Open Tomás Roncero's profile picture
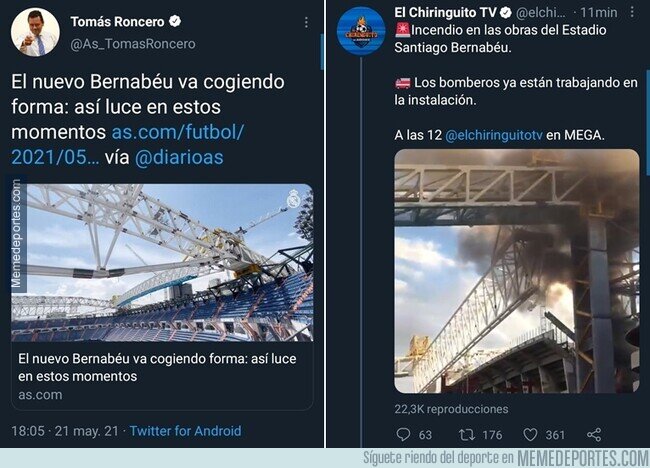 (35, 32)
